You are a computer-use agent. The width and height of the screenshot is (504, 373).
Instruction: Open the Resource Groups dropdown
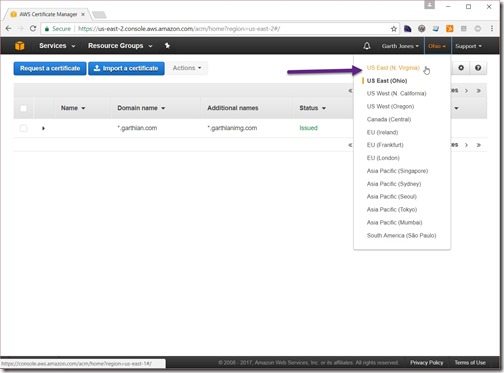120,46
